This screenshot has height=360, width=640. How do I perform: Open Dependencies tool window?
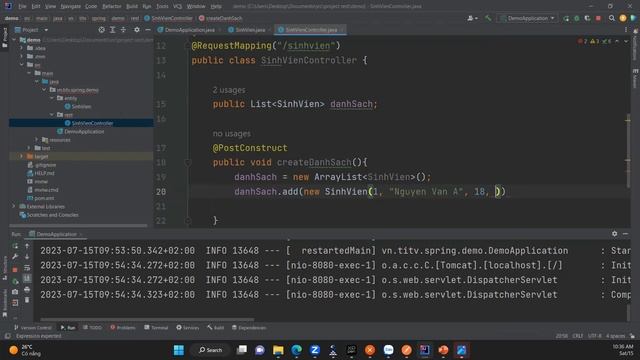coord(249,327)
